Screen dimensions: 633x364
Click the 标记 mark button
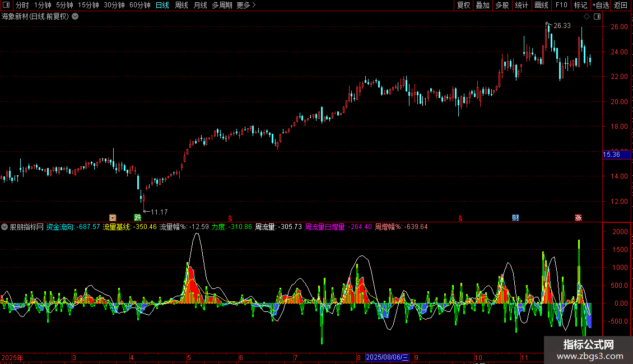[x=580, y=5]
